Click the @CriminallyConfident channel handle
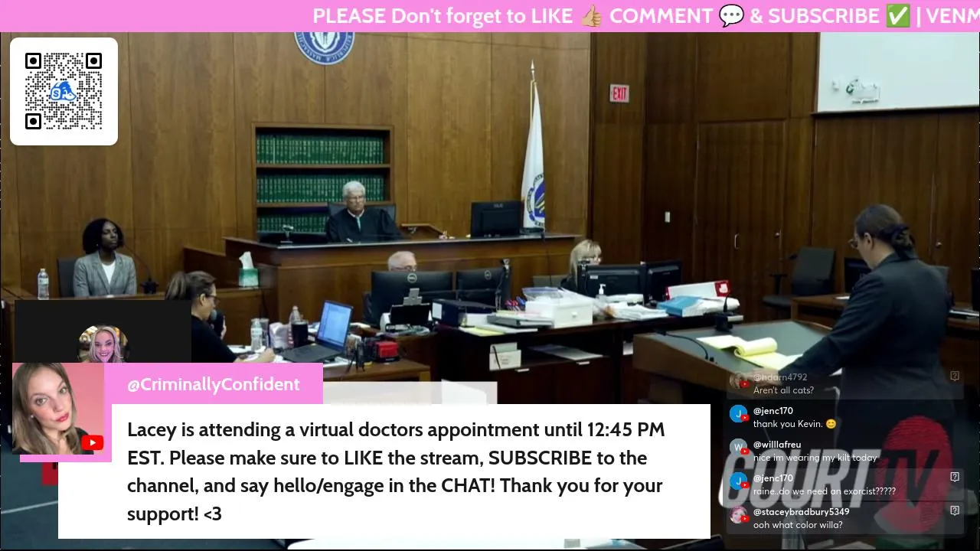The image size is (980, 551). point(213,384)
